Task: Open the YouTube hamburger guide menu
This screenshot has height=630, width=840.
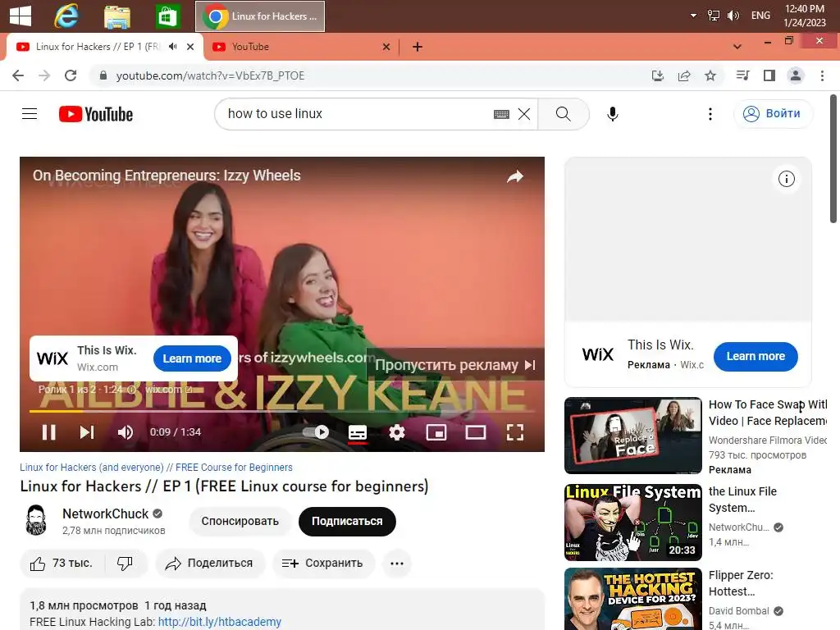Action: pos(30,113)
